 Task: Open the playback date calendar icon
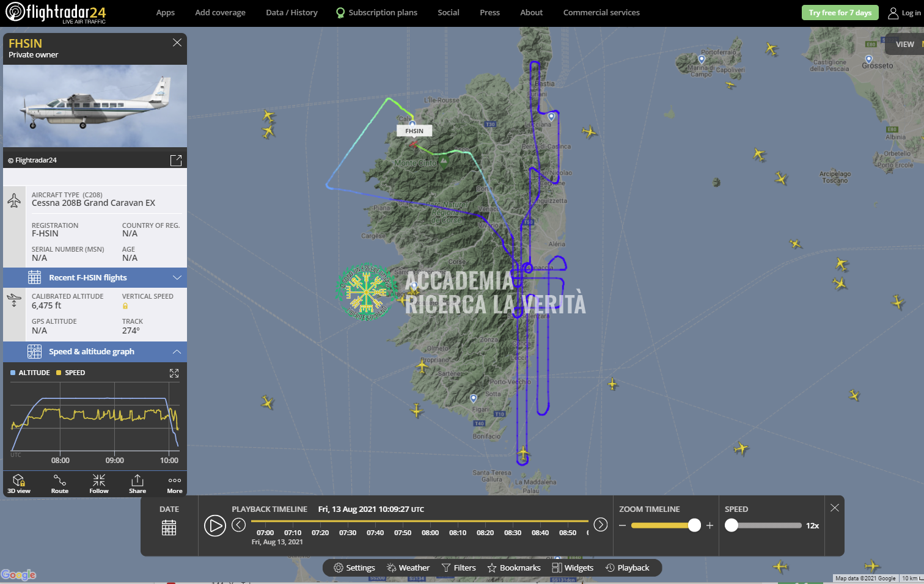[169, 528]
